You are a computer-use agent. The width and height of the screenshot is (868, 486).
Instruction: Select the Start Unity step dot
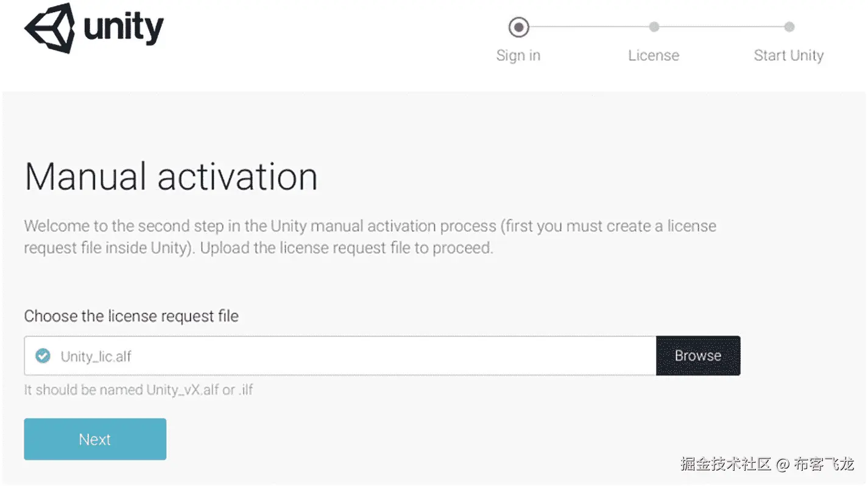(x=789, y=27)
